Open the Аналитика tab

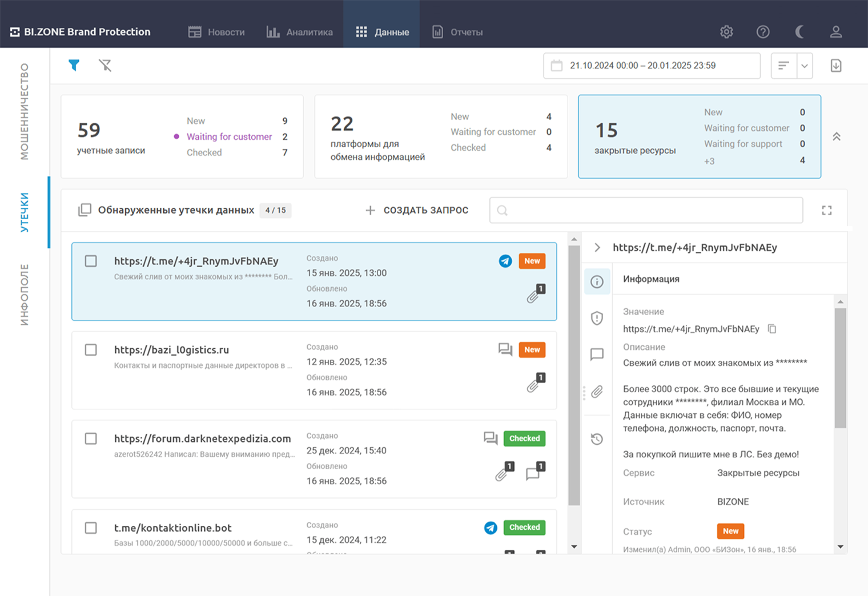click(x=300, y=32)
